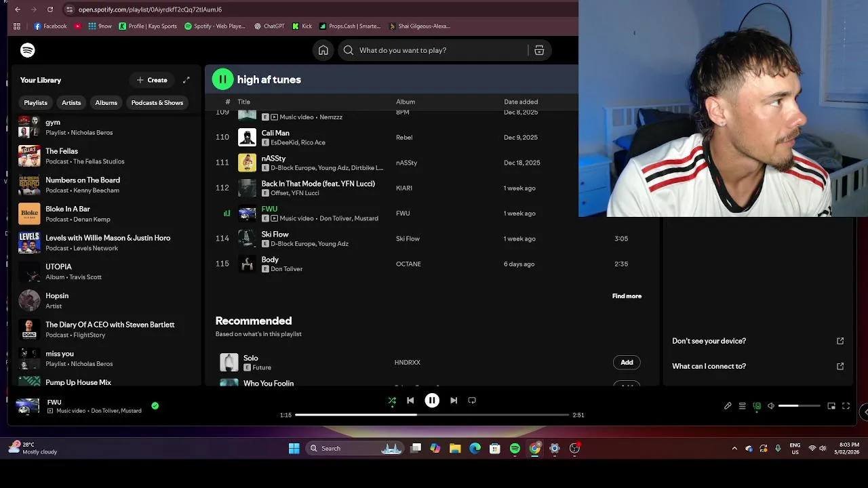The width and height of the screenshot is (868, 488).
Task: Open the OCTANE album link
Action: pos(408,264)
